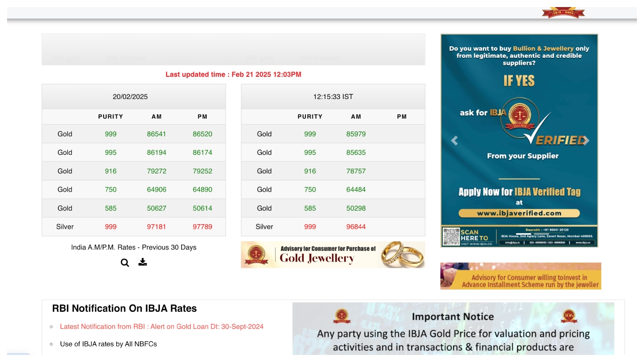Click the IBJA anniversary emblem at top

pyautogui.click(x=563, y=13)
